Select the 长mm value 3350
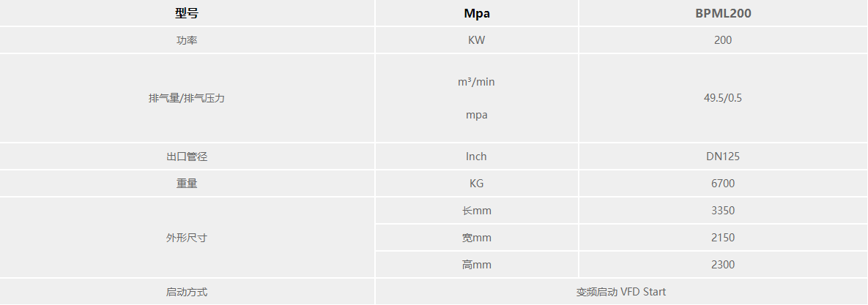The image size is (868, 305). (x=723, y=211)
